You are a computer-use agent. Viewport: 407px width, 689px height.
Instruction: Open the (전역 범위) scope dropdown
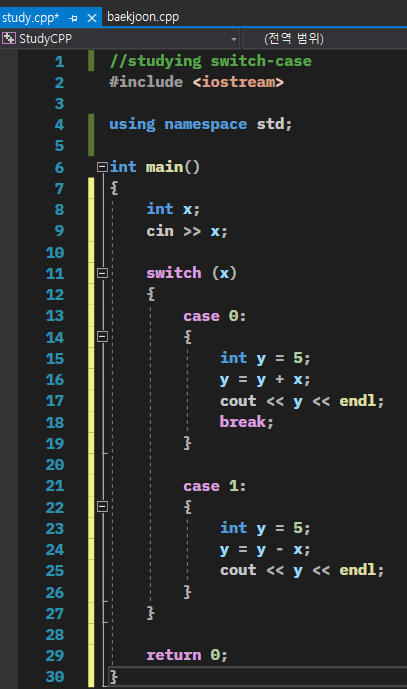tap(325, 39)
